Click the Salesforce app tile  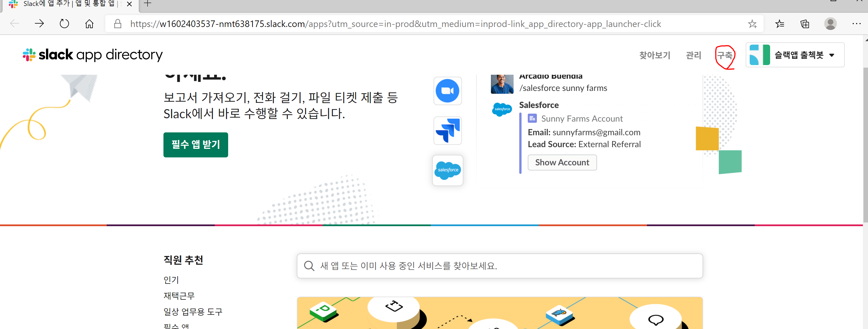(x=447, y=170)
